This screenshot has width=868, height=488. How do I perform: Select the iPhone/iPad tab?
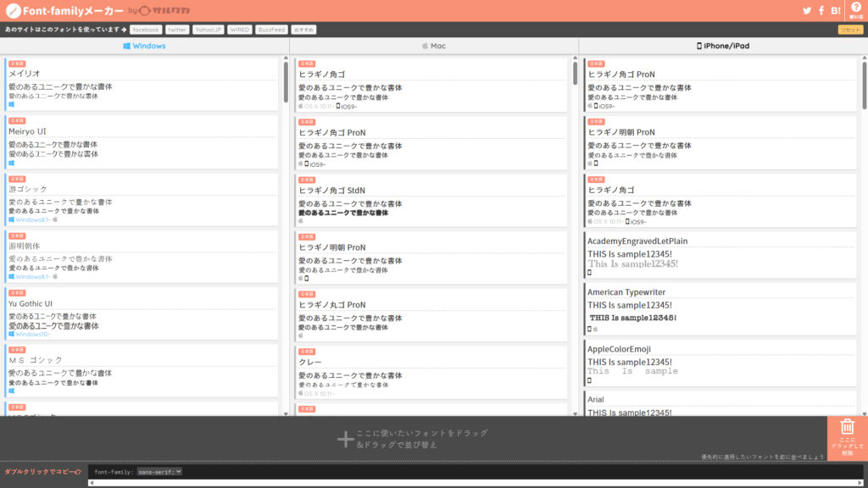pos(723,46)
